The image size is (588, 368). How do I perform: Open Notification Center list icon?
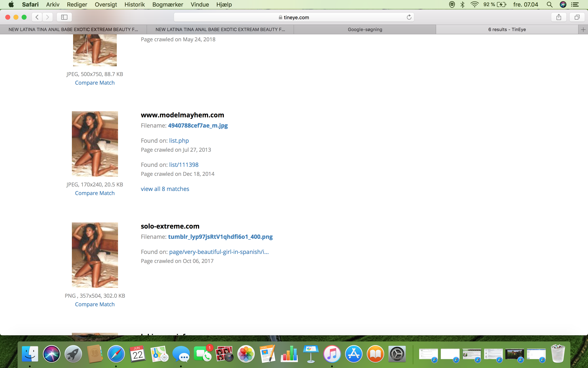tap(575, 4)
